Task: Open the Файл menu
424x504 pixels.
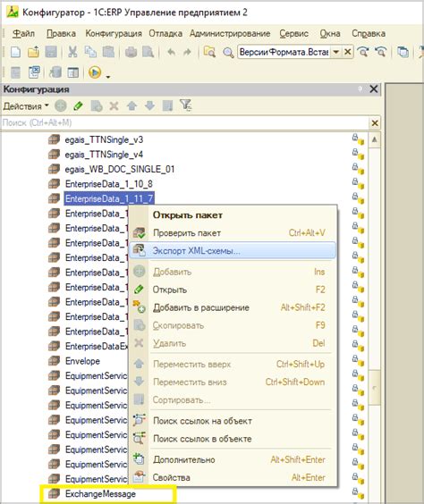Action: (23, 33)
